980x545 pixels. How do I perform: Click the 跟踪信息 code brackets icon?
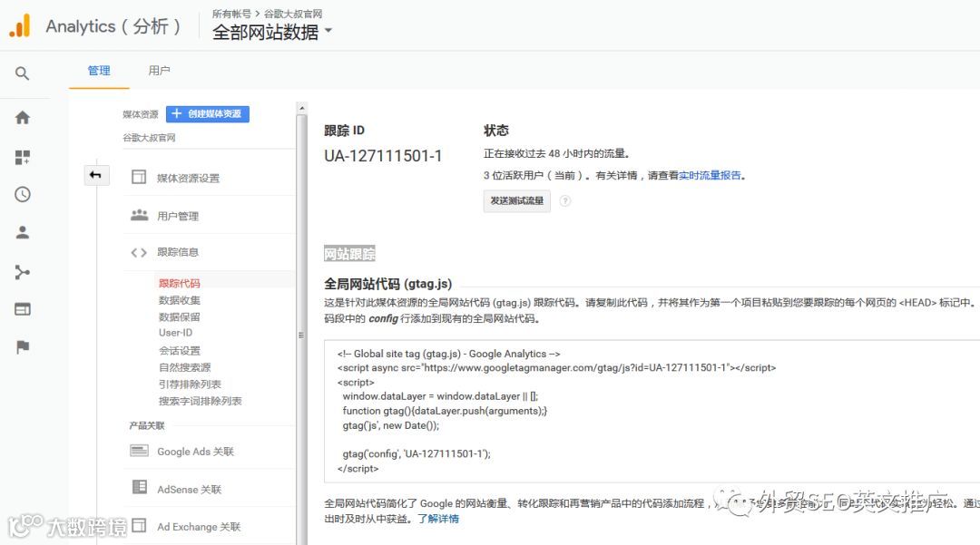tap(139, 252)
